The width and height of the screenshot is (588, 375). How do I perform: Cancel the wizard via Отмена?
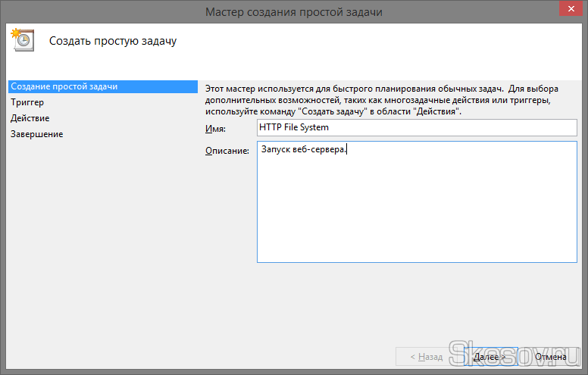pyautogui.click(x=550, y=357)
